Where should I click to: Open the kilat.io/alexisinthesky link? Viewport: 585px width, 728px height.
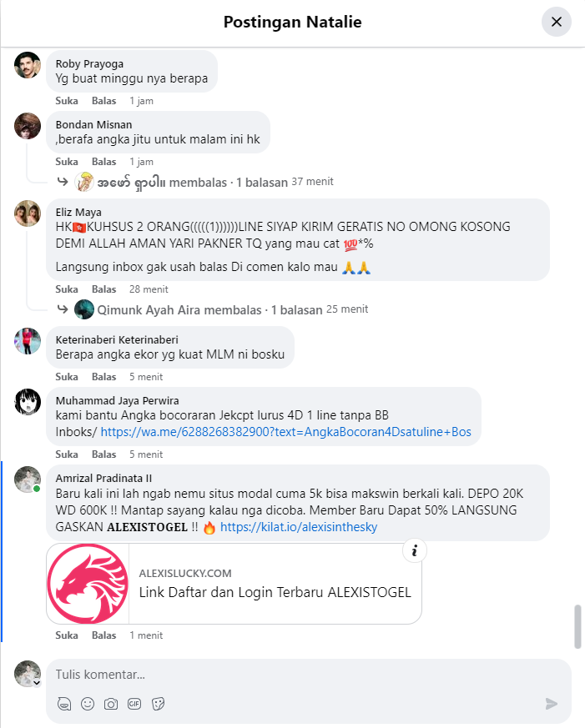point(299,527)
